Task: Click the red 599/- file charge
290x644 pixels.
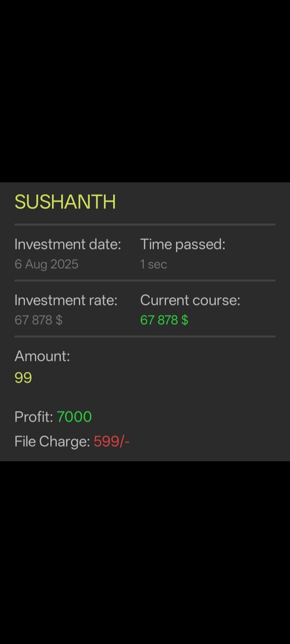Action: click(112, 442)
